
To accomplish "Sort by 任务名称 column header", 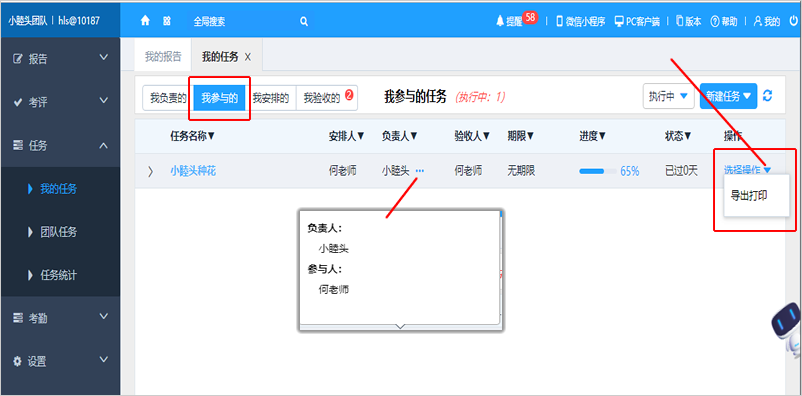I will (x=192, y=136).
